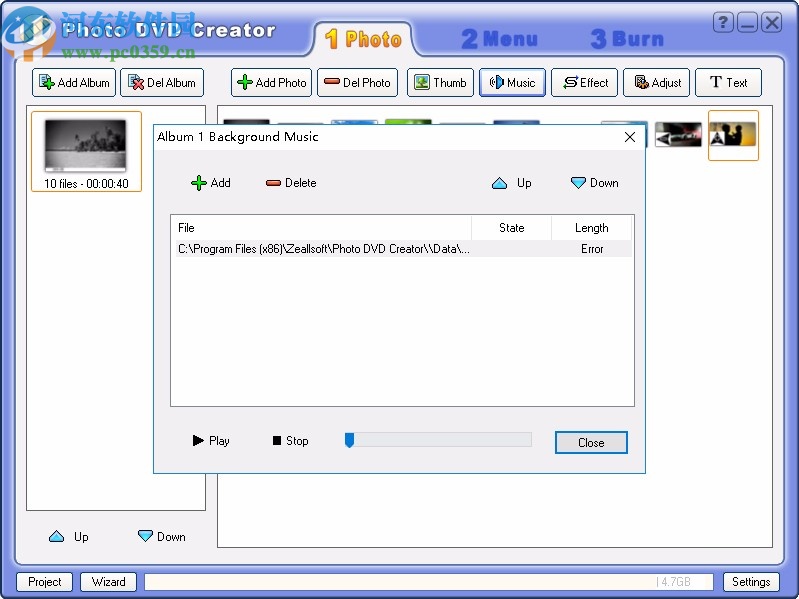The width and height of the screenshot is (799, 599).
Task: Open the Effect tool
Action: coord(584,83)
